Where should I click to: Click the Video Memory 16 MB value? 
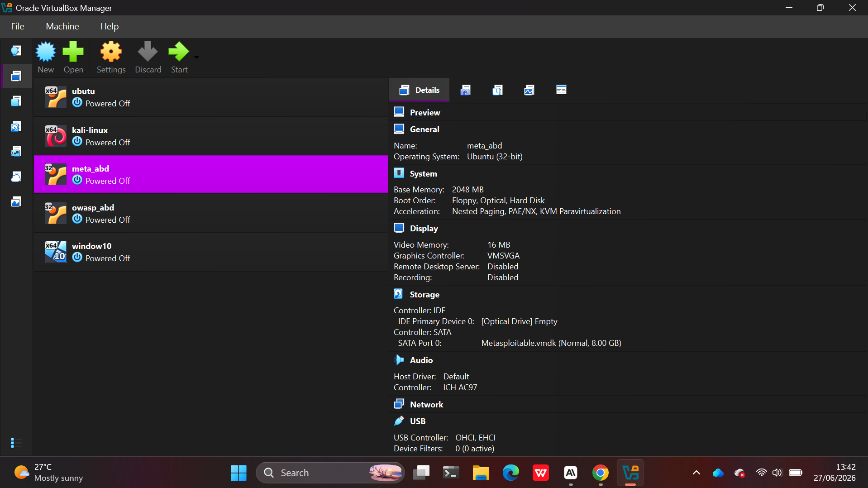499,245
